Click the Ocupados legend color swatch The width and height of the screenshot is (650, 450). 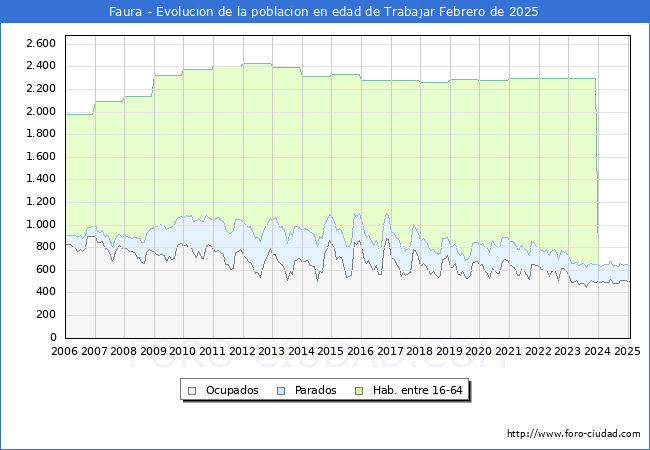point(192,391)
